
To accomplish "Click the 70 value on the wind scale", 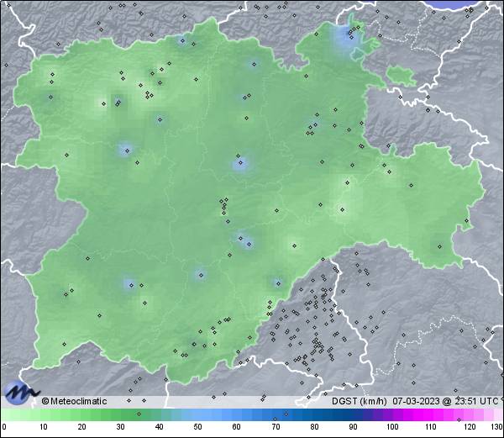I will pyautogui.click(x=276, y=427).
